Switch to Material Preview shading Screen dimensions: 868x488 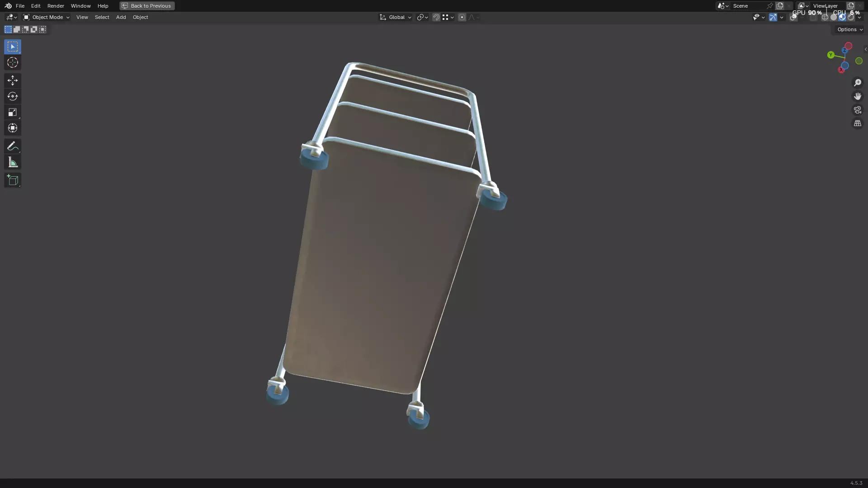coord(842,17)
